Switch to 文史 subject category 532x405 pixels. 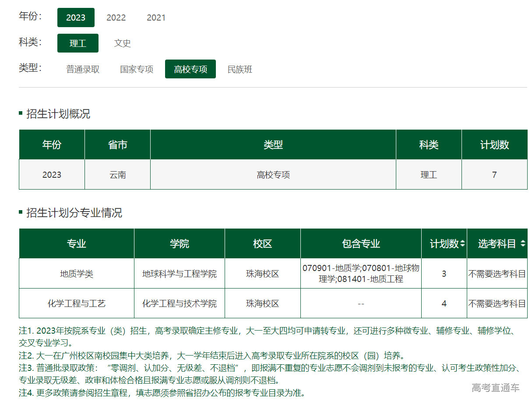[x=123, y=43]
